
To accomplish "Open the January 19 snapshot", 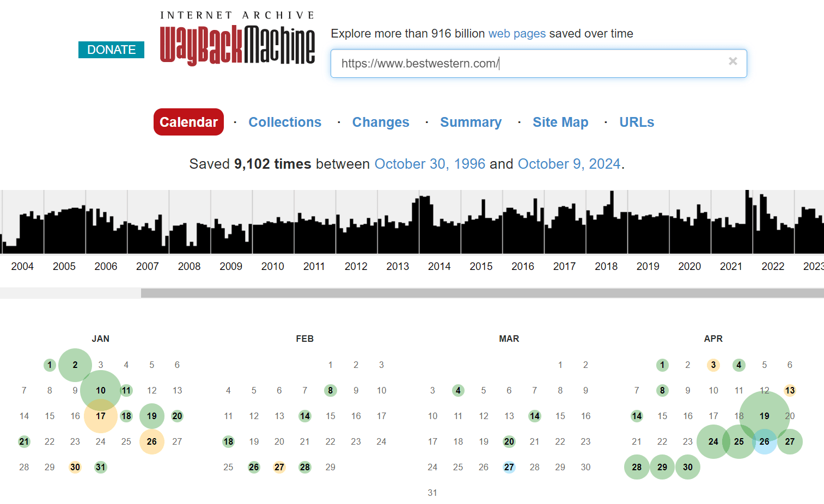I will [152, 416].
